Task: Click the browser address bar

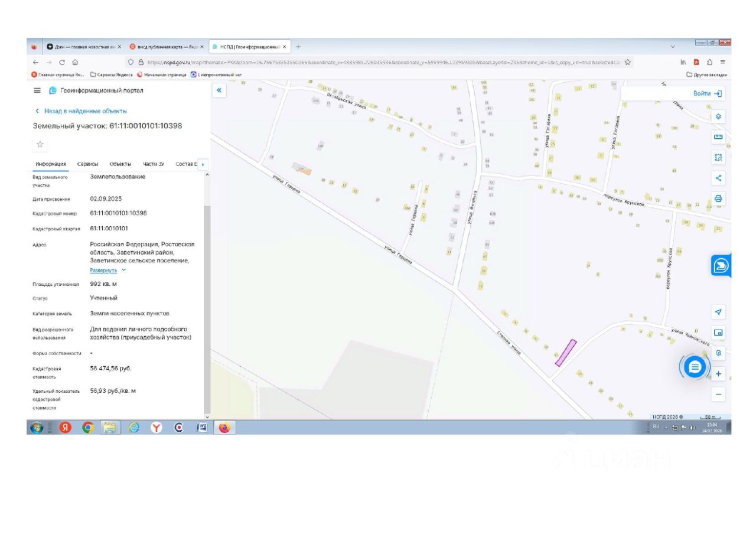Action: pyautogui.click(x=379, y=62)
